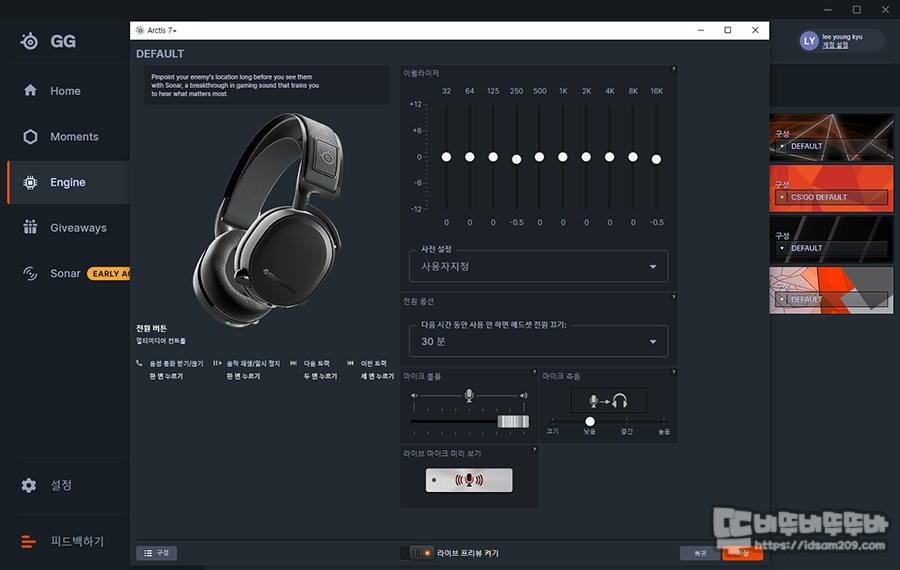Image resolution: width=900 pixels, height=570 pixels.
Task: Open the Home page in sidebar
Action: tap(65, 91)
